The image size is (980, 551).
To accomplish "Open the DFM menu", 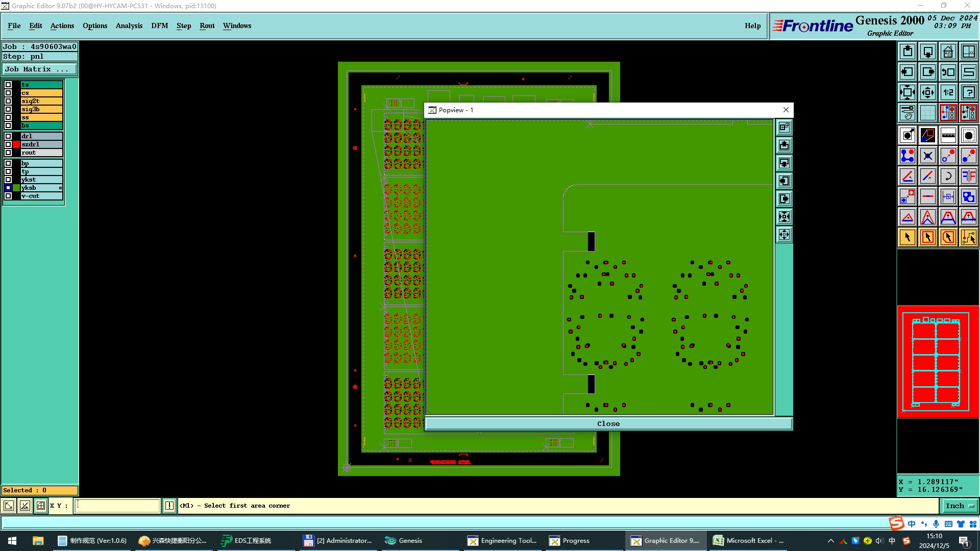I will coord(159,26).
